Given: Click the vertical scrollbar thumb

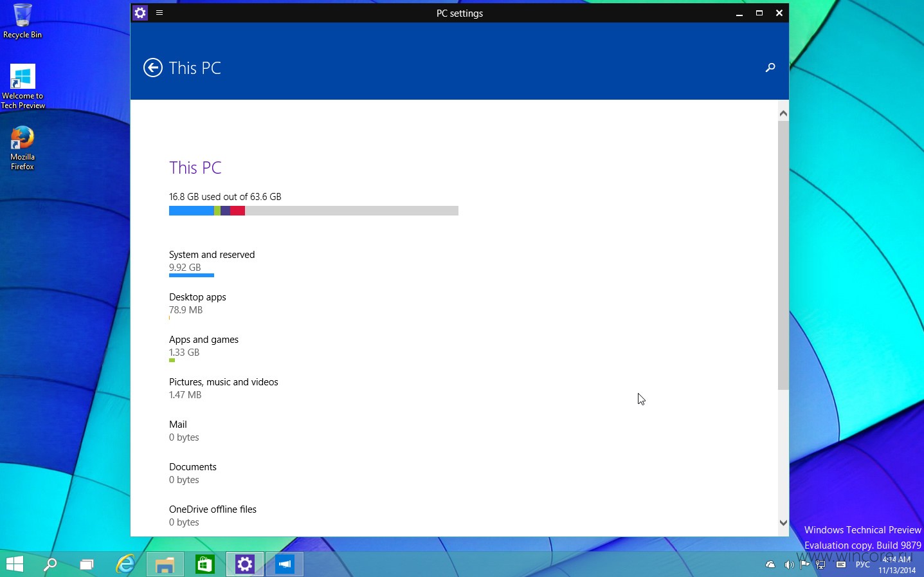Looking at the screenshot, I should coord(783,255).
